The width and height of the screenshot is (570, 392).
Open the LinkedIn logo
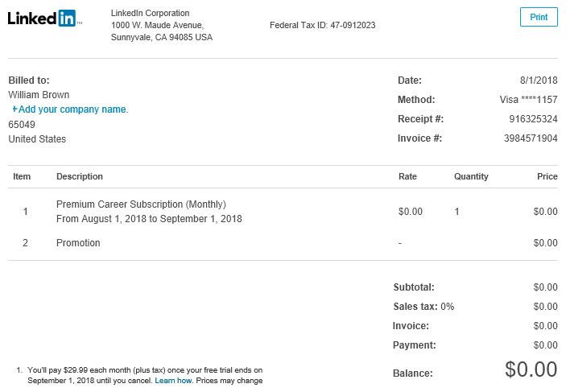pos(44,19)
